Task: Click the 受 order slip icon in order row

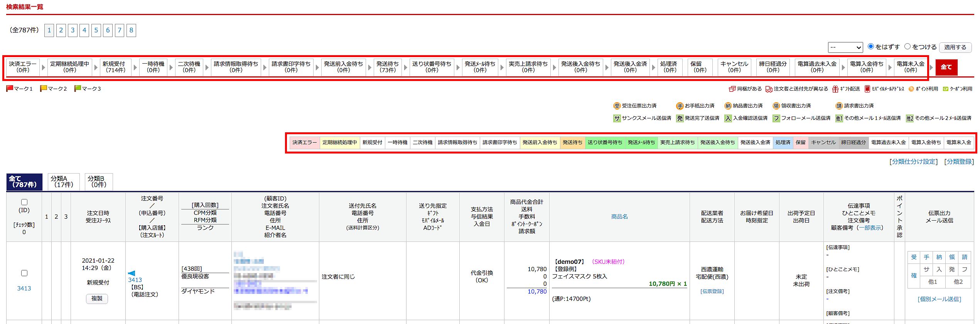Action: click(x=914, y=257)
